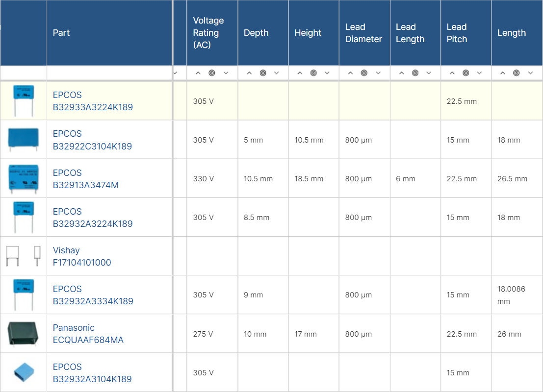Click Lead Length filter target icon
The width and height of the screenshot is (543, 392).
point(415,73)
